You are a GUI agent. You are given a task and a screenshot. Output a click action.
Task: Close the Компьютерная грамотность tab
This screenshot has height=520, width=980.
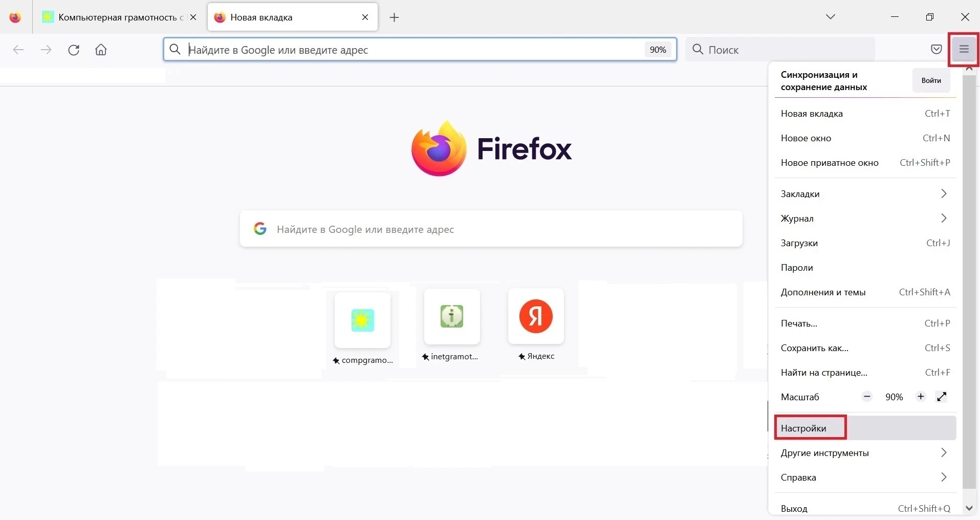(x=193, y=17)
